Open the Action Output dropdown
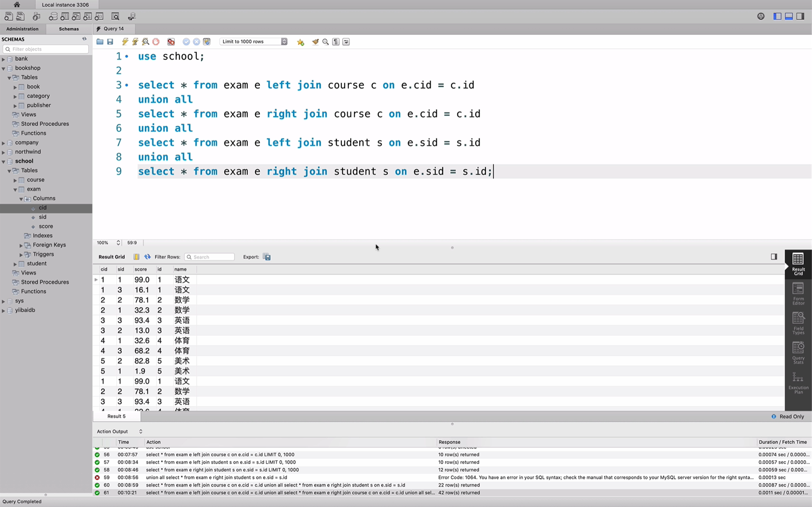Image resolution: width=812 pixels, height=507 pixels. pos(120,431)
